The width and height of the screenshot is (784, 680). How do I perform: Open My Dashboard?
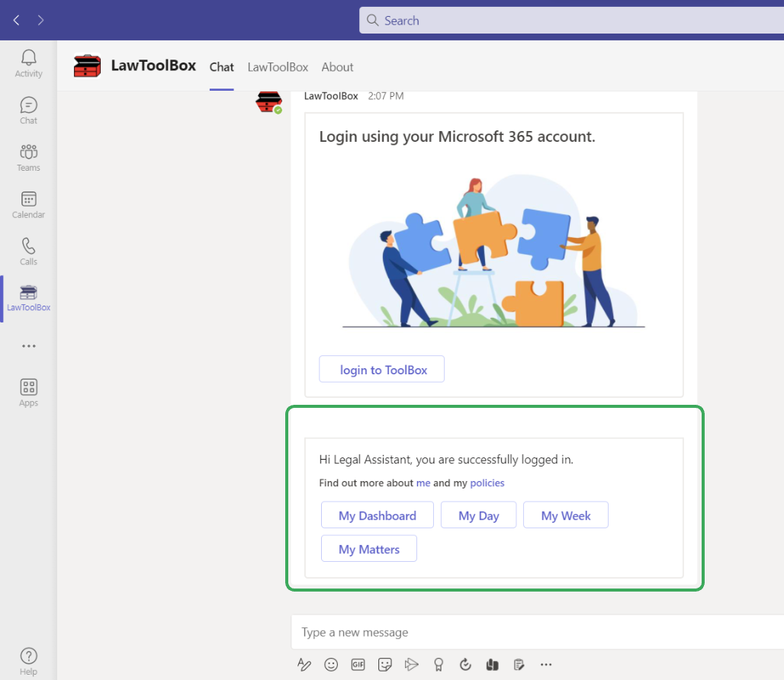point(378,515)
